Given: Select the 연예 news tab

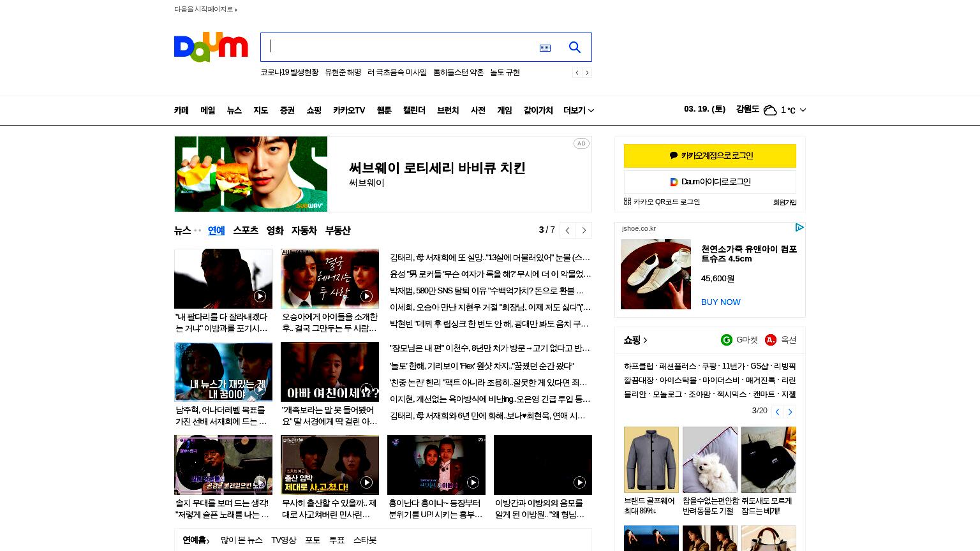Looking at the screenshot, I should 216,230.
